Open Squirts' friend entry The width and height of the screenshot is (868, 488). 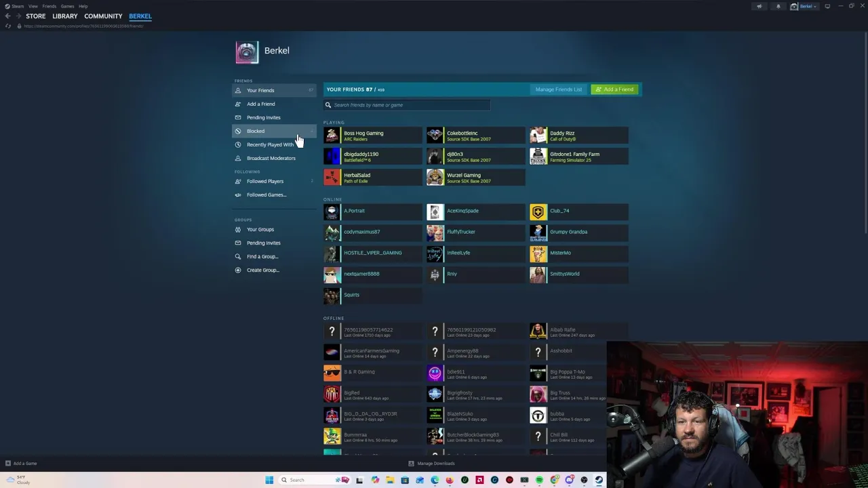pyautogui.click(x=372, y=297)
